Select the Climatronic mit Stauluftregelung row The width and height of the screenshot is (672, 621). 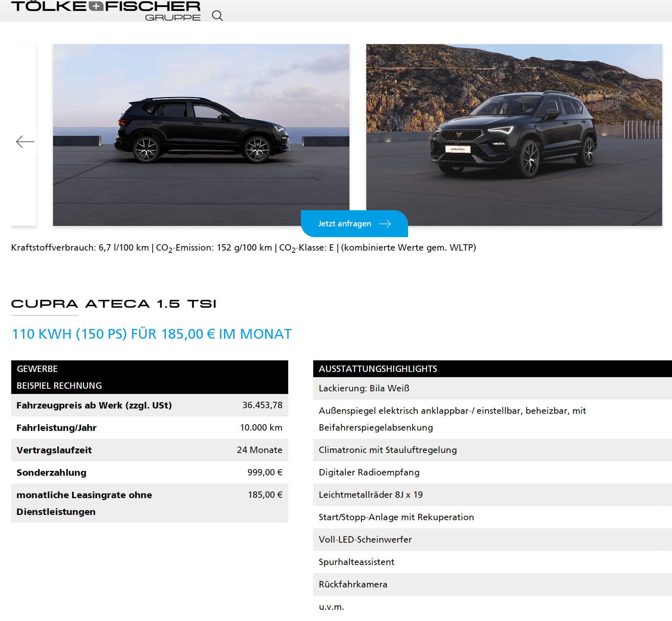[x=492, y=450]
